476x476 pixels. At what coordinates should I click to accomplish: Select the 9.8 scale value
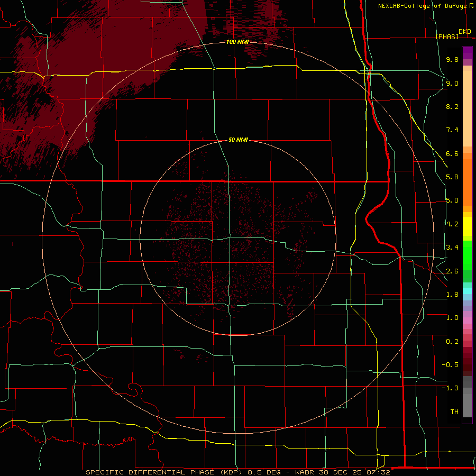tap(452, 59)
